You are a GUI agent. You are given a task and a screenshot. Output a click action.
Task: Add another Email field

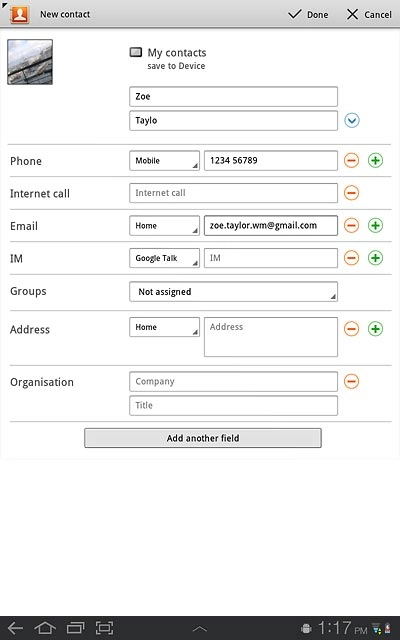pyautogui.click(x=376, y=225)
